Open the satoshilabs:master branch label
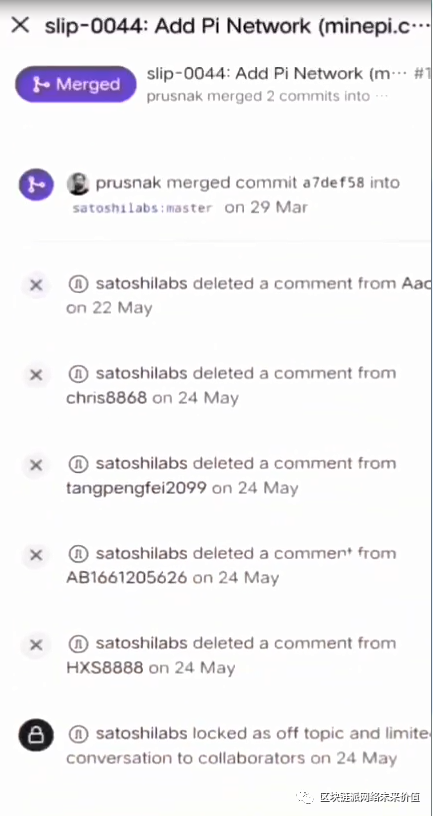This screenshot has height=816, width=433. click(143, 208)
